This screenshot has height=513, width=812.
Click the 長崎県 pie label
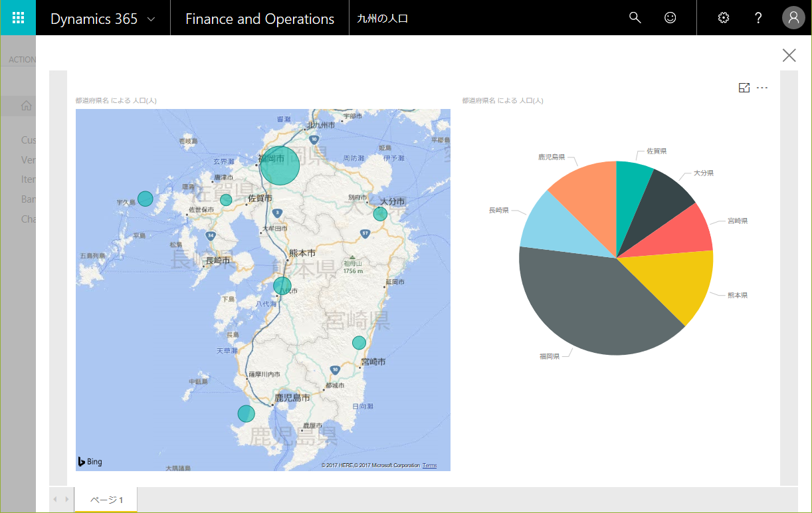point(499,210)
